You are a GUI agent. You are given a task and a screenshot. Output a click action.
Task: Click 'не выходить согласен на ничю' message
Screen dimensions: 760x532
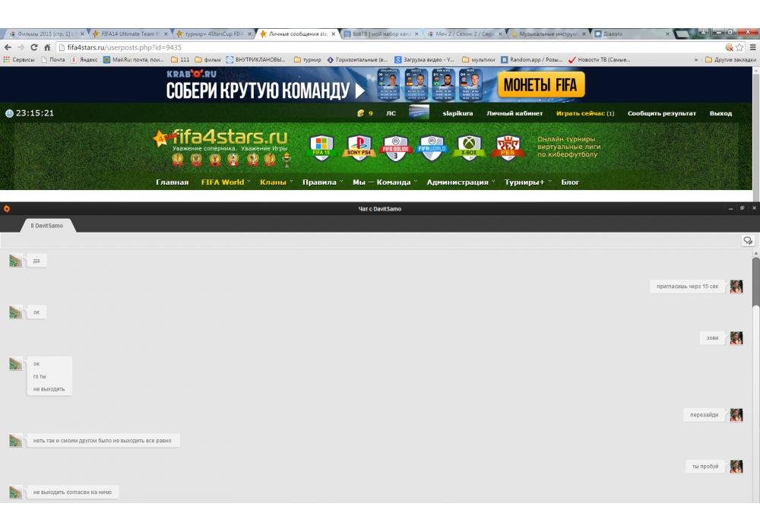(x=72, y=492)
